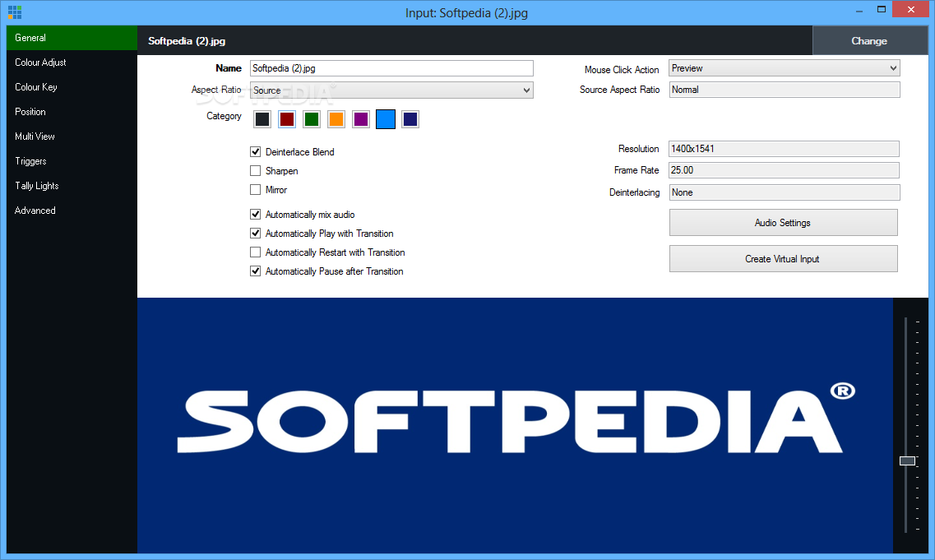The image size is (935, 560).
Task: Go to the Position tab
Action: 72,112
